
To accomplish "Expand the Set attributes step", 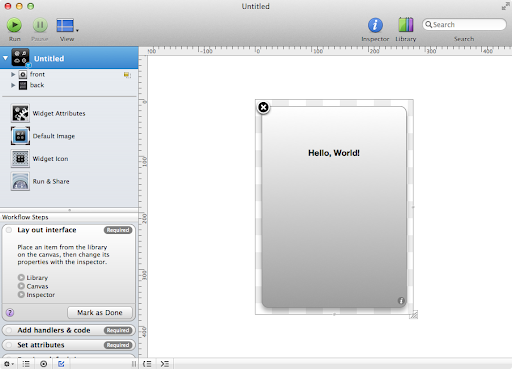I will click(x=69, y=345).
